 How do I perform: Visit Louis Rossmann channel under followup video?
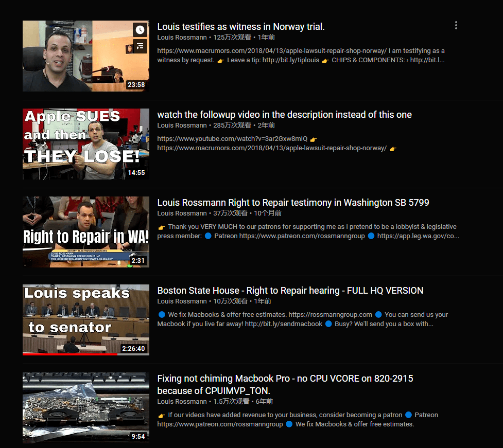pos(182,126)
